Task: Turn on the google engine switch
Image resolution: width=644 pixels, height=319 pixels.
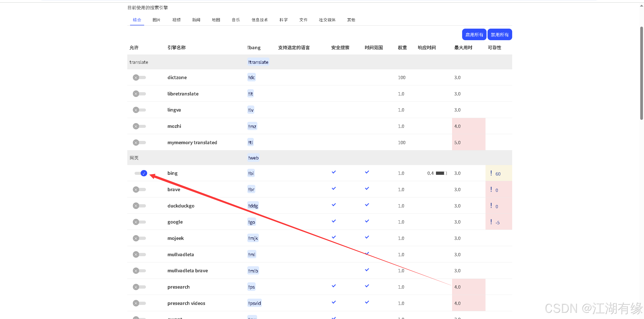Action: [139, 222]
